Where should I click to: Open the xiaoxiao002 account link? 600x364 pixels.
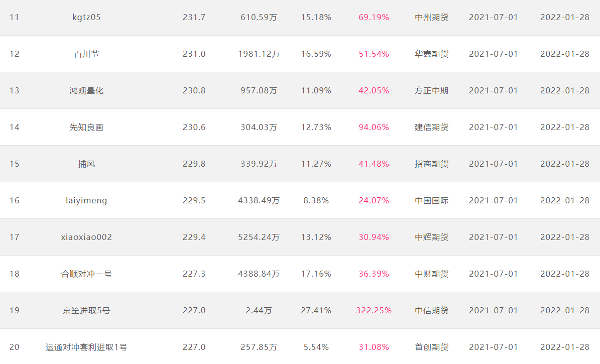pyautogui.click(x=86, y=237)
